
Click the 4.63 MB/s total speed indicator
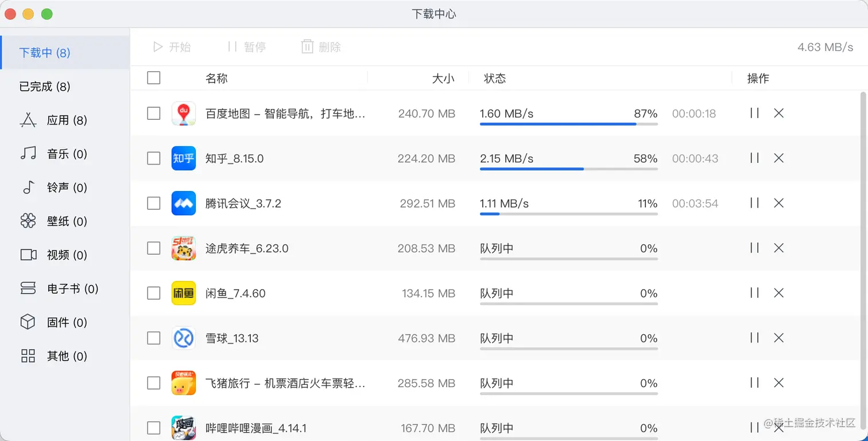click(x=826, y=47)
